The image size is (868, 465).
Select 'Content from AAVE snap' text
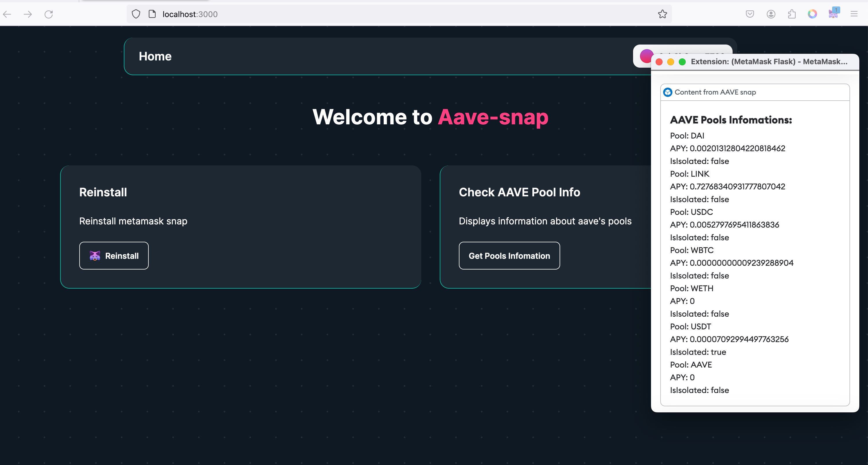(715, 92)
